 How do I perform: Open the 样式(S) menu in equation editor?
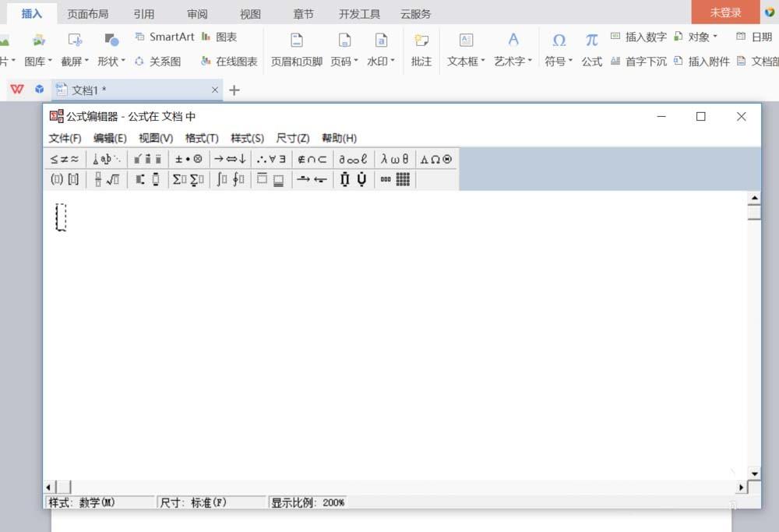(x=246, y=138)
